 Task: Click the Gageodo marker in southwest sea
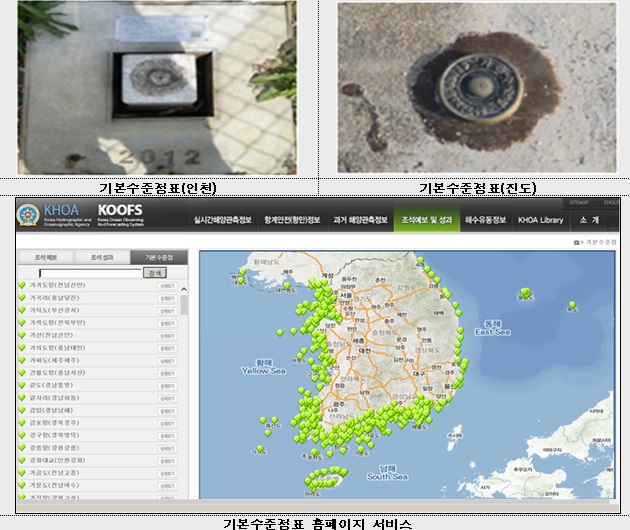tap(260, 448)
